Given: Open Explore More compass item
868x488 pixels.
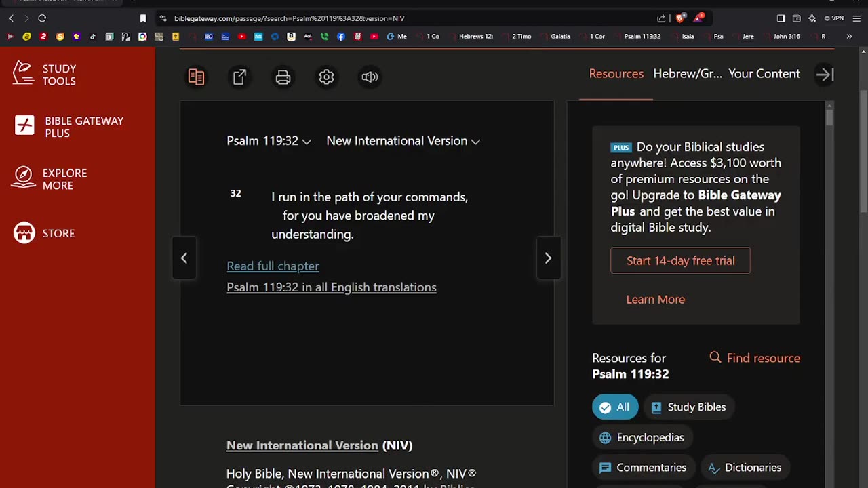Looking at the screenshot, I should [x=50, y=179].
